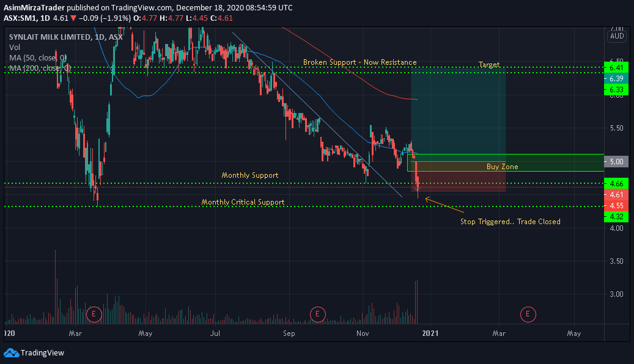
Task: Click the 2021 label on time axis
Action: pos(430,333)
